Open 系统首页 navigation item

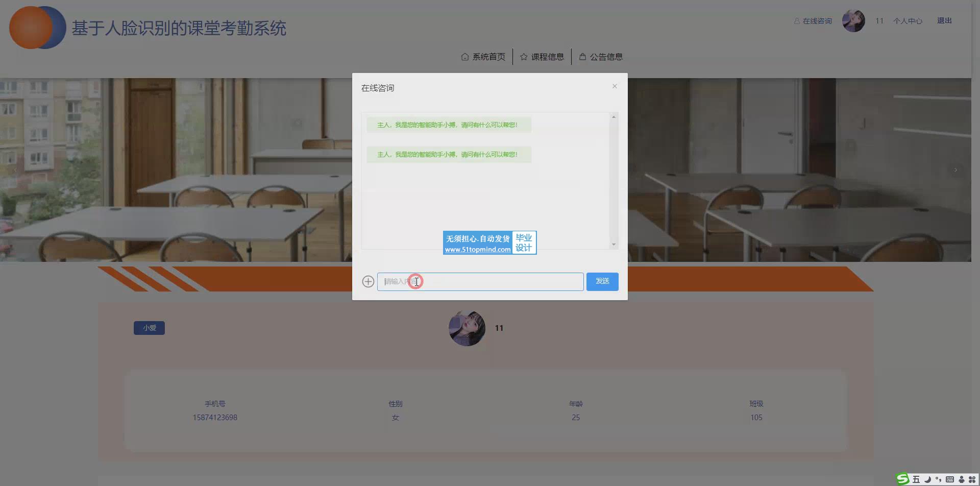[483, 57]
